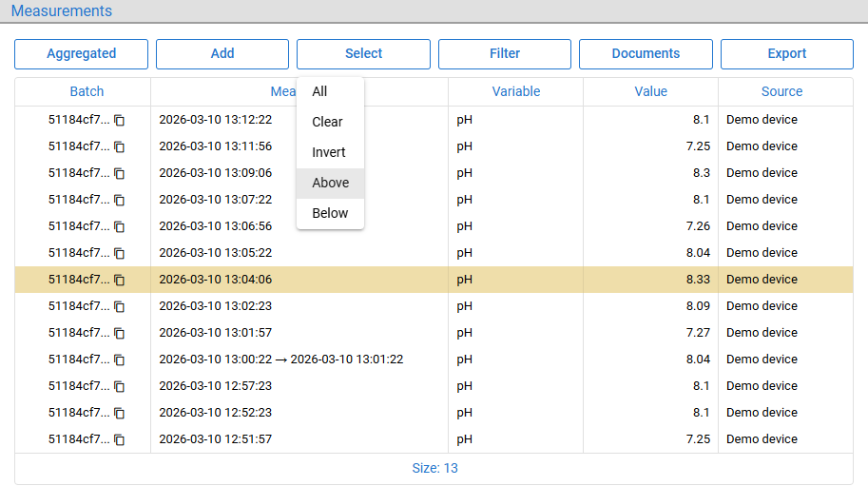The width and height of the screenshot is (868, 486).
Task: Copy batch ID in 13:09:06 row
Action: (119, 173)
